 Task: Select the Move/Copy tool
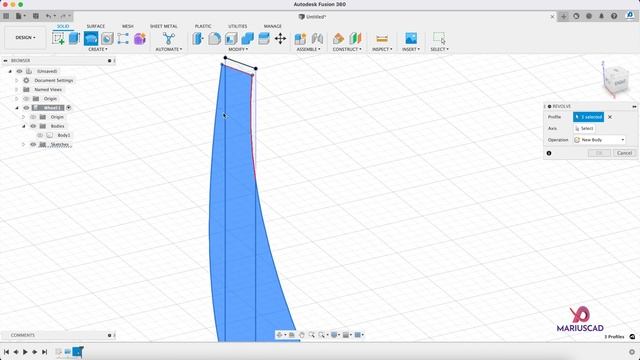pyautogui.click(x=280, y=39)
